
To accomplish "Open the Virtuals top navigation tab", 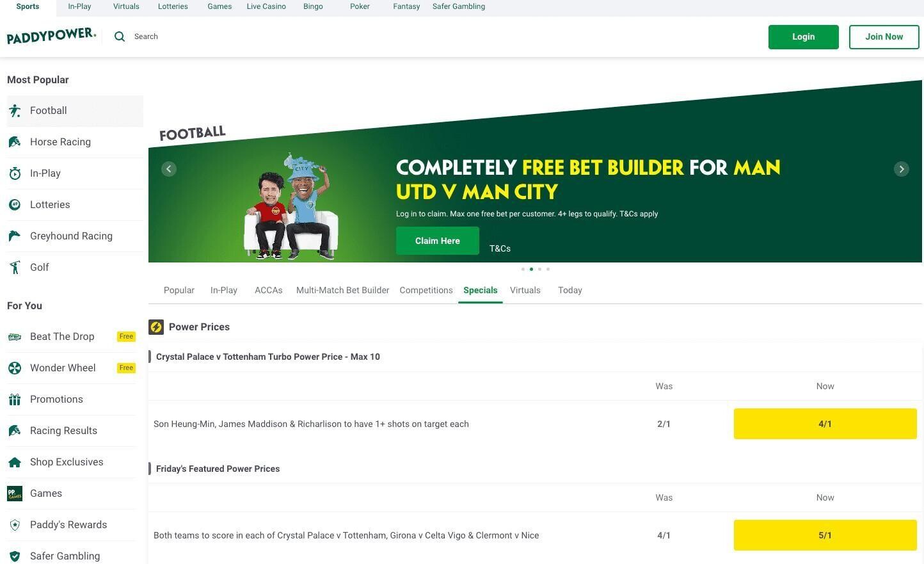I will pyautogui.click(x=126, y=6).
